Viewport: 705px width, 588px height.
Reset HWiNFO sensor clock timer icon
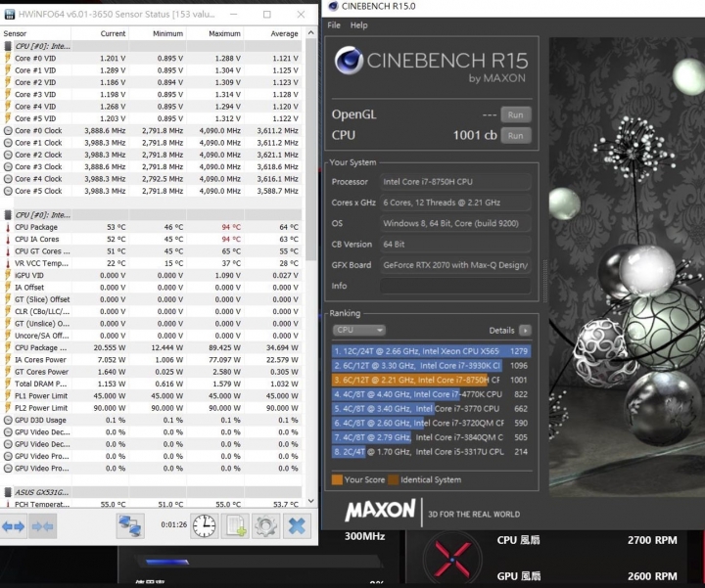pyautogui.click(x=204, y=526)
